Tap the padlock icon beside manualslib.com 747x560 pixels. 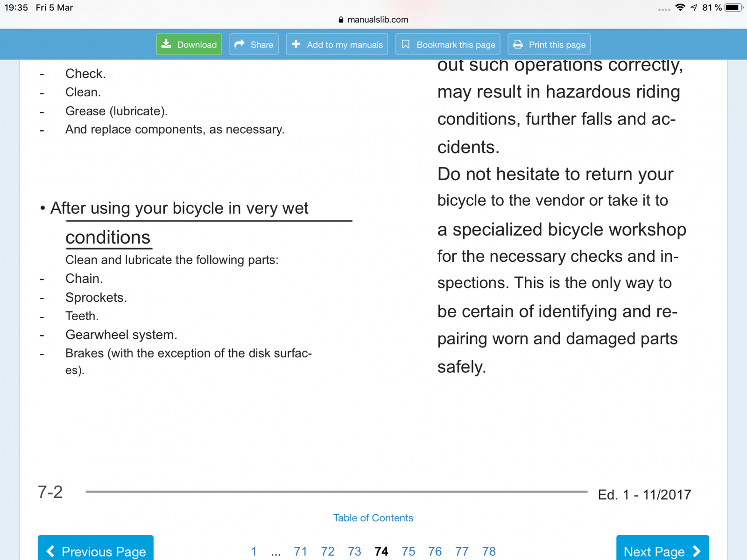click(x=341, y=20)
